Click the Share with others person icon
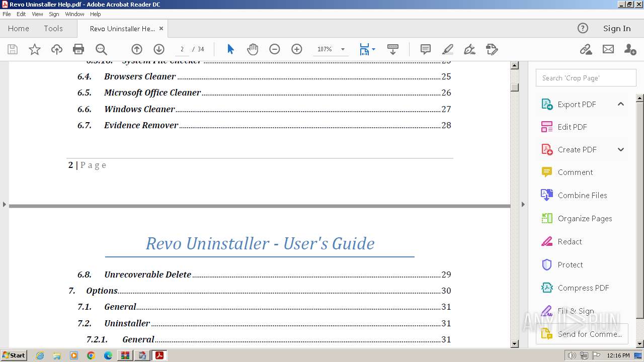644x362 pixels. [630, 49]
